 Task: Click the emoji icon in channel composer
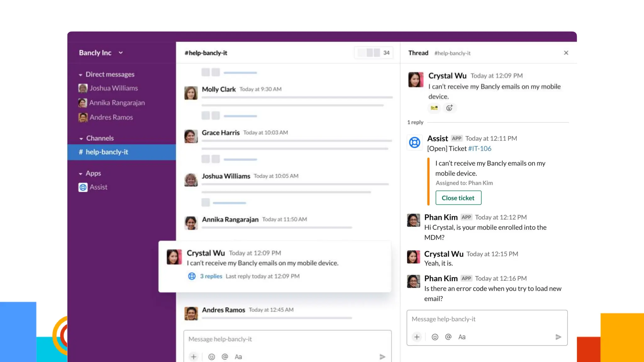(x=212, y=357)
